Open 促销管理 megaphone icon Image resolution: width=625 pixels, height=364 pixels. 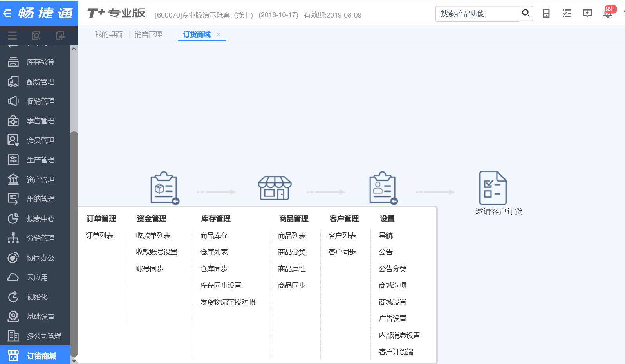(13, 101)
